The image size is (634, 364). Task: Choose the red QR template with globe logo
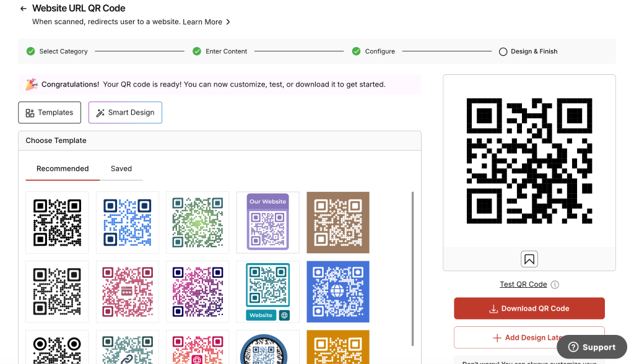click(x=198, y=347)
